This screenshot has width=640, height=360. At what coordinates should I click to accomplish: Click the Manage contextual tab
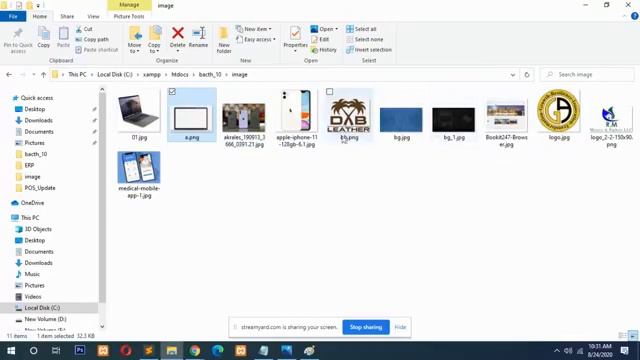(x=129, y=5)
